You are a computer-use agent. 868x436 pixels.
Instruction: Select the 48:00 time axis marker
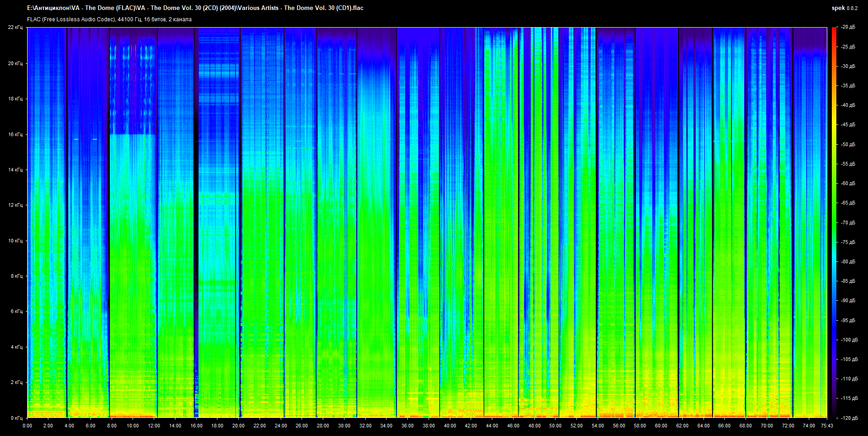pos(534,426)
